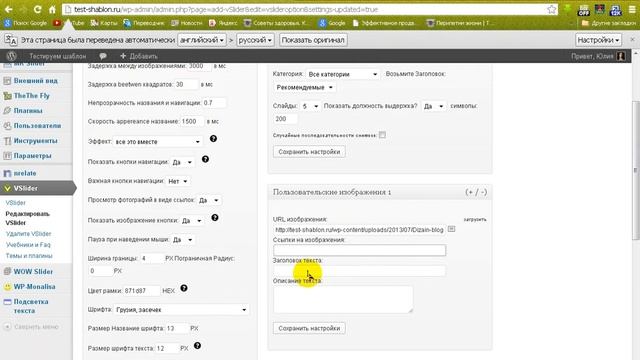Click Сохранить настройки in the category panel
This screenshot has height=360, width=640.
click(309, 152)
